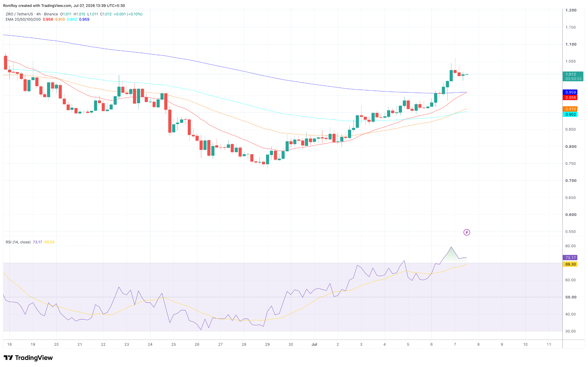
Task: Click the ZRO / TetherUS symbol title
Action: pyautogui.click(x=19, y=14)
